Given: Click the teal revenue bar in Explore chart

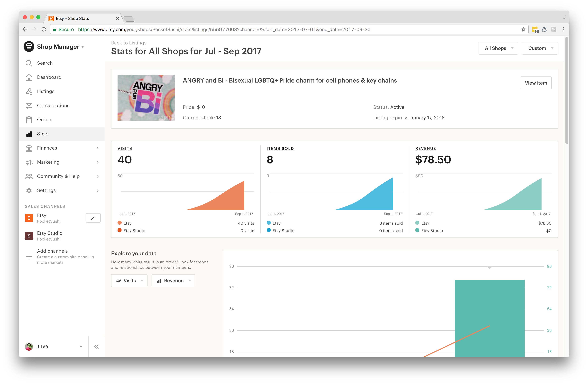Looking at the screenshot, I should (x=490, y=318).
